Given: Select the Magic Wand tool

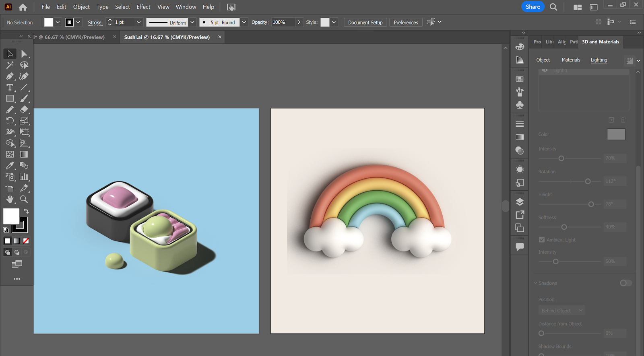Looking at the screenshot, I should click(10, 65).
